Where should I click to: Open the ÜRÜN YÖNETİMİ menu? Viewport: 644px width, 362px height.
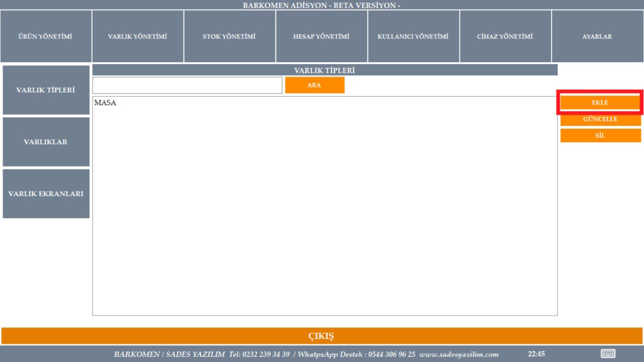click(x=45, y=36)
